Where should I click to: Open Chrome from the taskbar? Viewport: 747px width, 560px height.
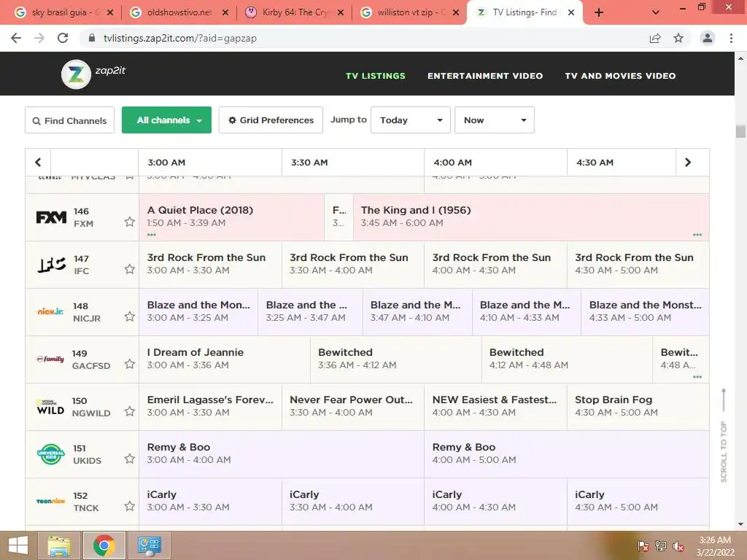[x=104, y=545]
